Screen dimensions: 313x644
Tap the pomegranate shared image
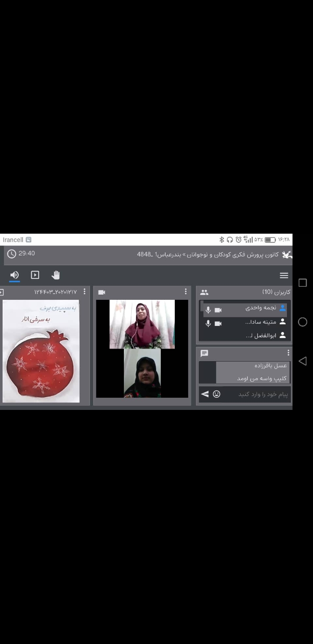(41, 351)
